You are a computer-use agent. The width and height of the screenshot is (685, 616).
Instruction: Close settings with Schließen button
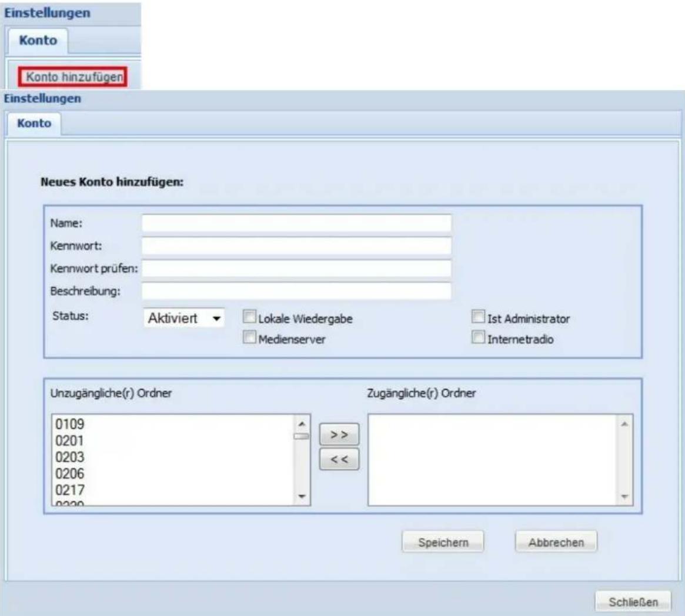[x=633, y=602]
